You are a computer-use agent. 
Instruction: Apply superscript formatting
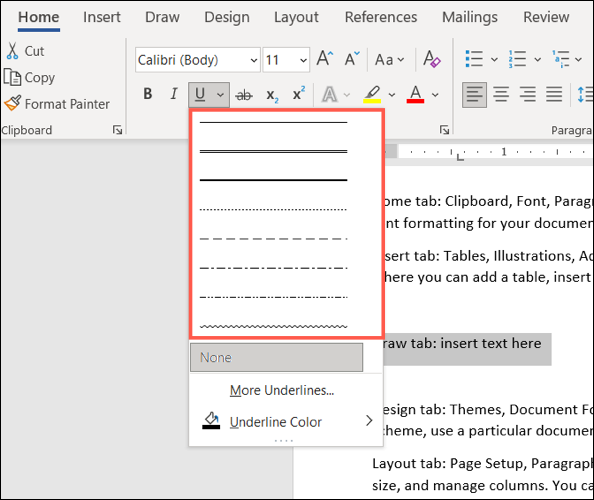click(x=299, y=94)
